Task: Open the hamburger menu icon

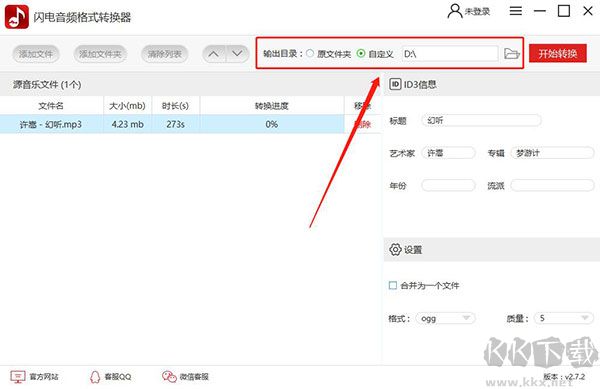Action: click(515, 11)
